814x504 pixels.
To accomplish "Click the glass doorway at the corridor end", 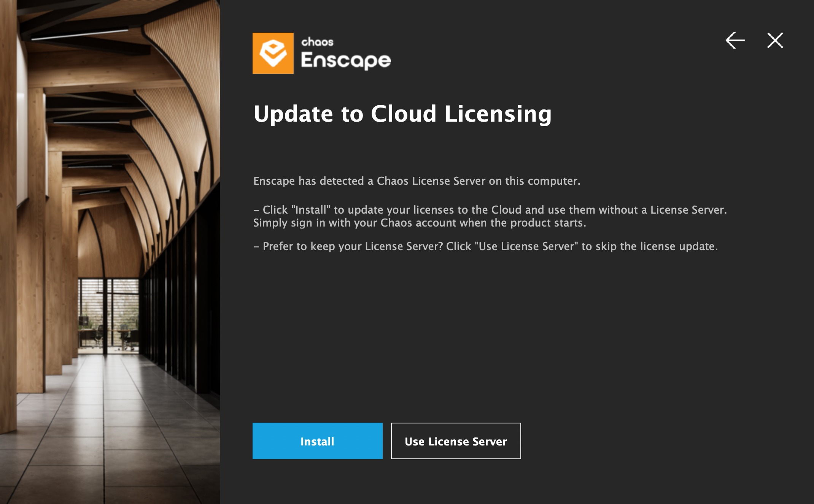I will coord(108,315).
